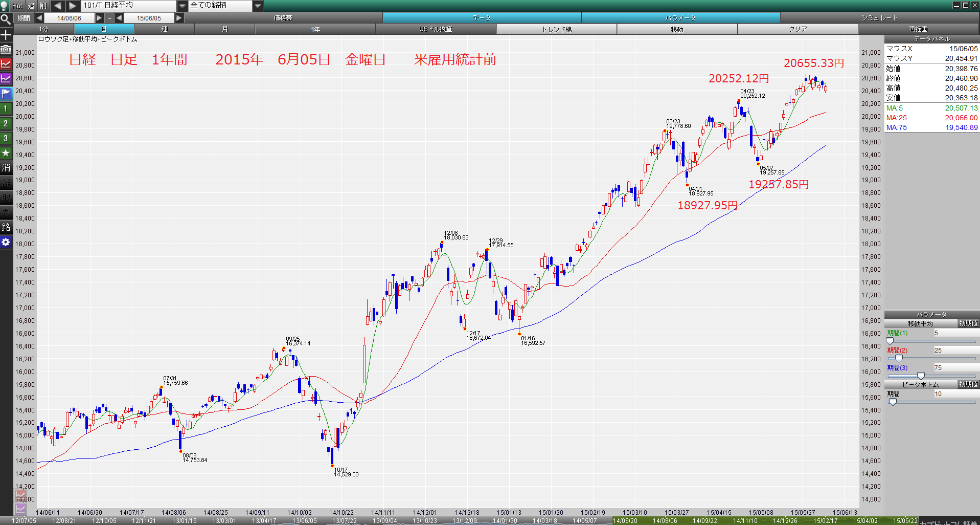Click the 銘 symbols sidebar button

click(x=6, y=227)
